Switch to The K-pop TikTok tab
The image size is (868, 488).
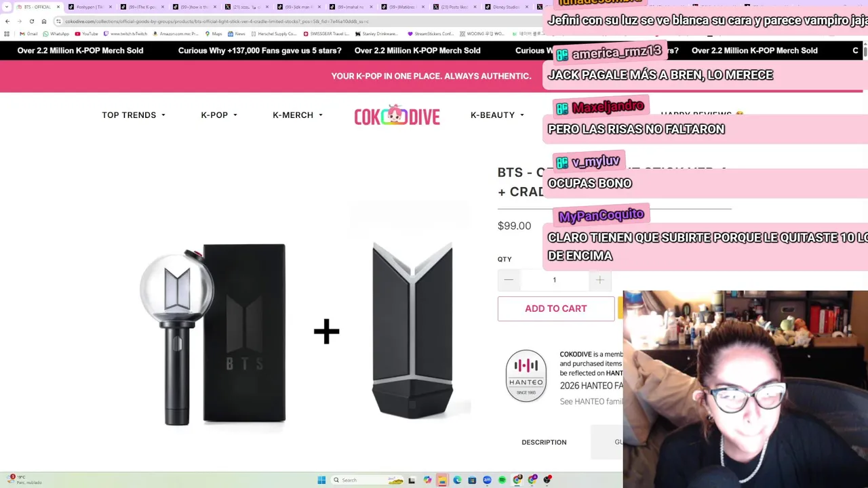coord(142,7)
